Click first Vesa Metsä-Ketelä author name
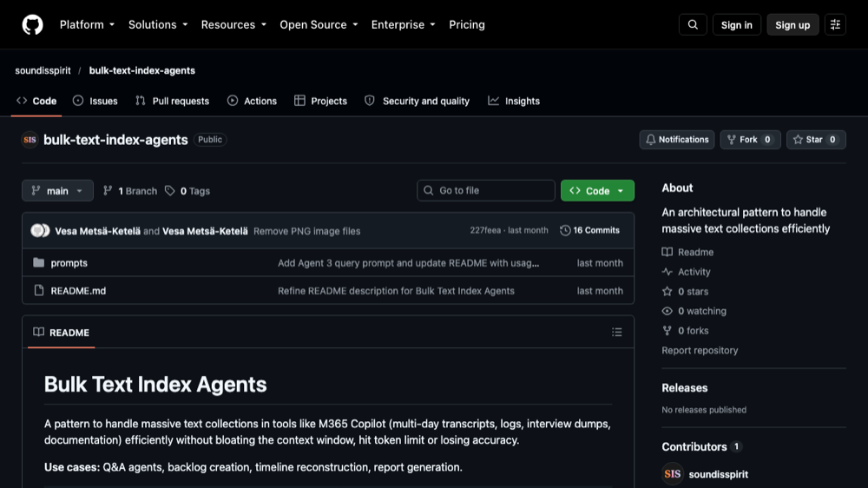The width and height of the screenshot is (868, 488). [97, 231]
